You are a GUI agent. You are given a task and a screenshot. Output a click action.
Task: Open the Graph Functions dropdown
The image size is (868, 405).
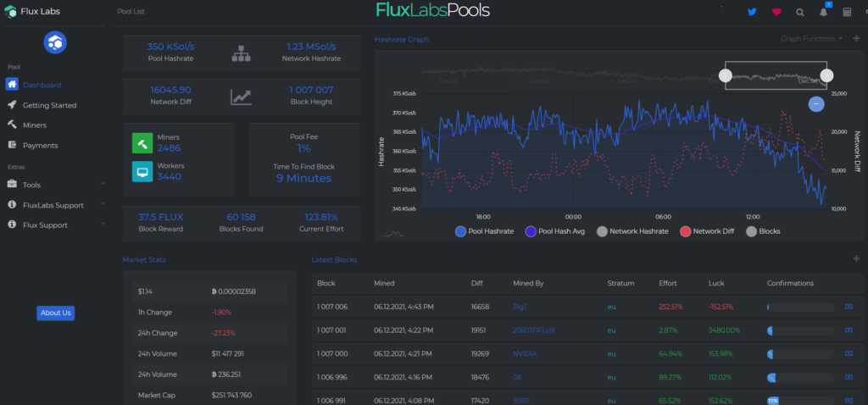(811, 39)
